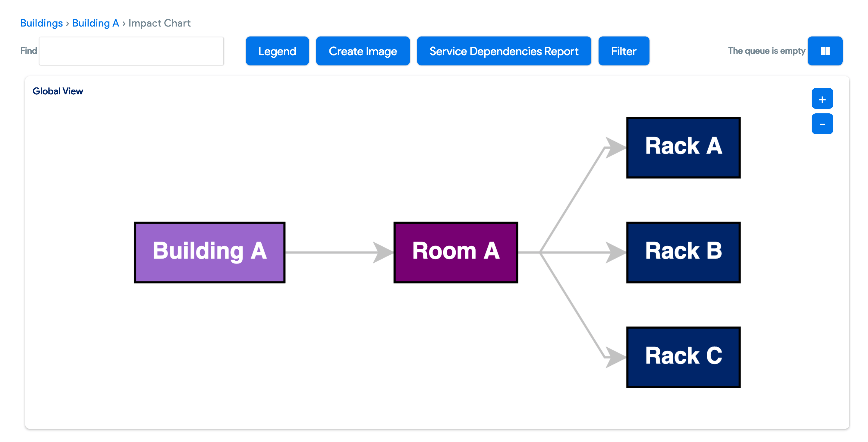Go to the Buildings breadcrumb link
The height and width of the screenshot is (442, 868).
(42, 23)
